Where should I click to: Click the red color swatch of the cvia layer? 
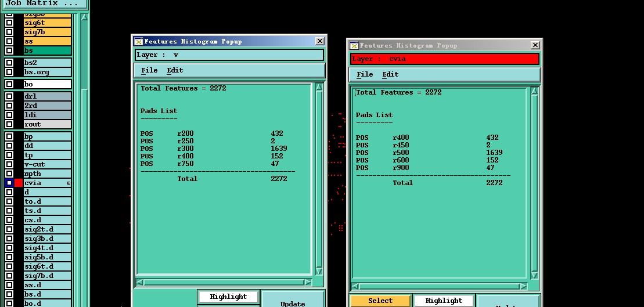pyautogui.click(x=19, y=183)
